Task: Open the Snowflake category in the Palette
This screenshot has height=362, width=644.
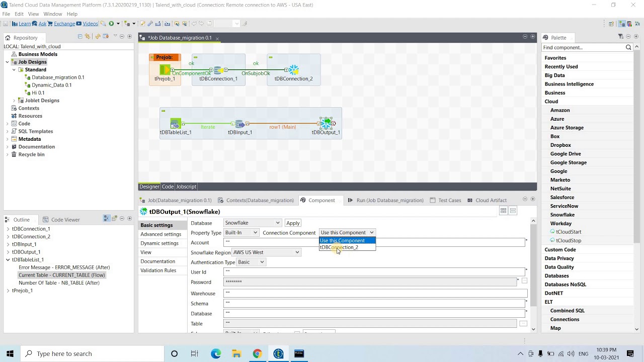Action: pyautogui.click(x=562, y=215)
